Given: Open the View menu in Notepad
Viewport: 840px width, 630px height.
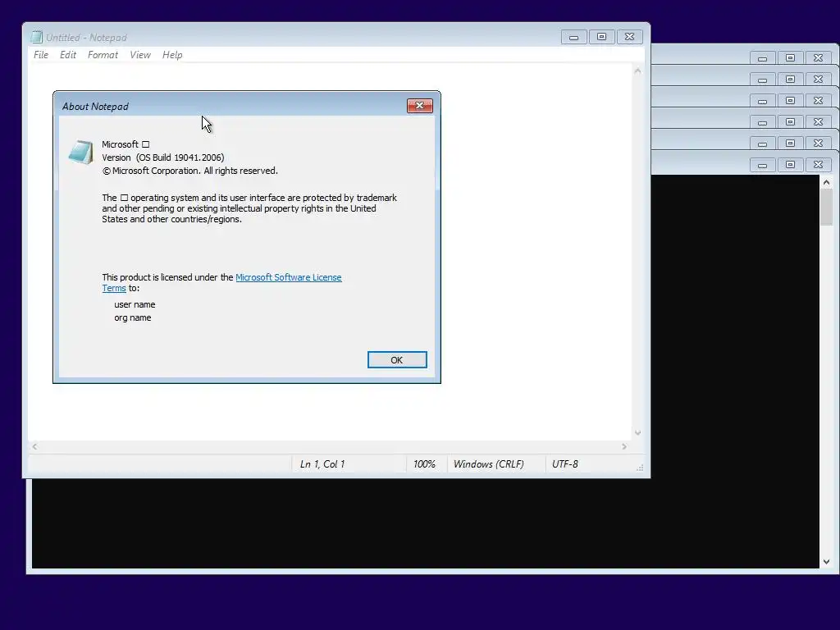Looking at the screenshot, I should coord(139,55).
